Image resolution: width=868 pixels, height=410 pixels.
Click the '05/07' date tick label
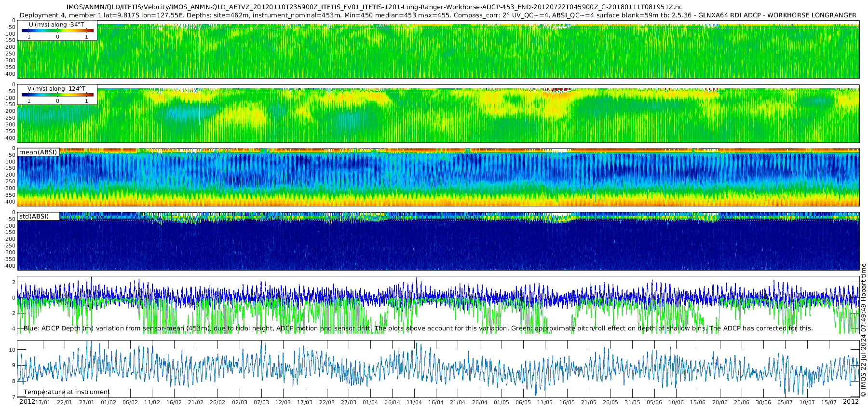tap(785, 402)
